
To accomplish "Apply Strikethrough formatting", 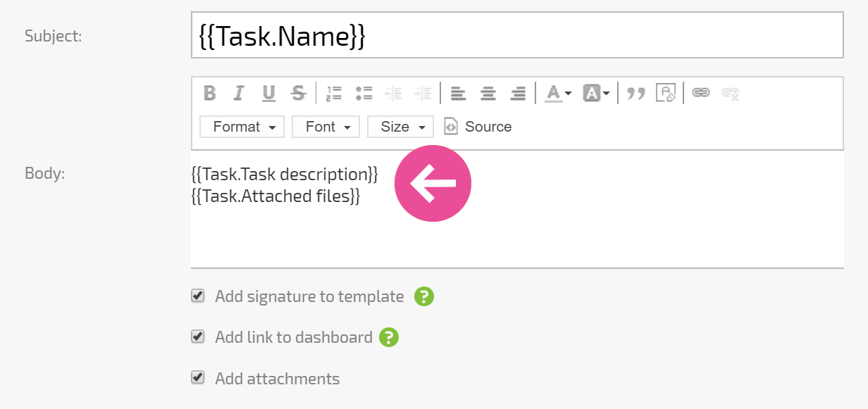I will tap(299, 93).
